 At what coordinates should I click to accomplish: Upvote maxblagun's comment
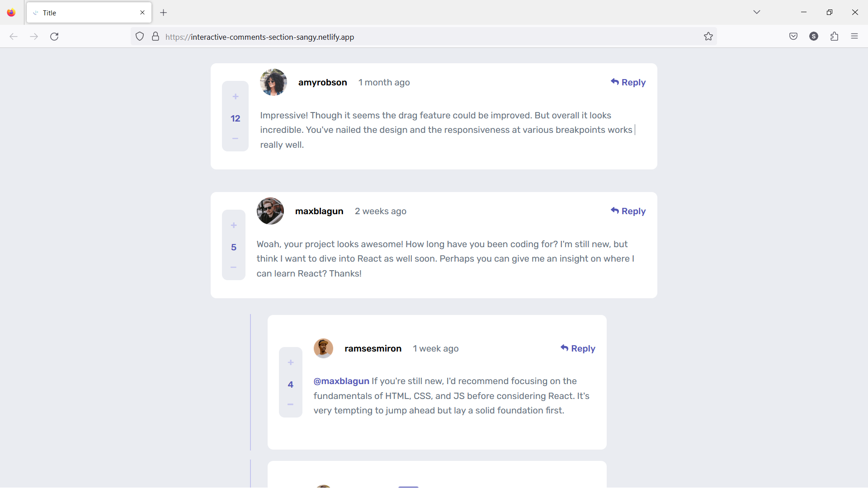(233, 225)
